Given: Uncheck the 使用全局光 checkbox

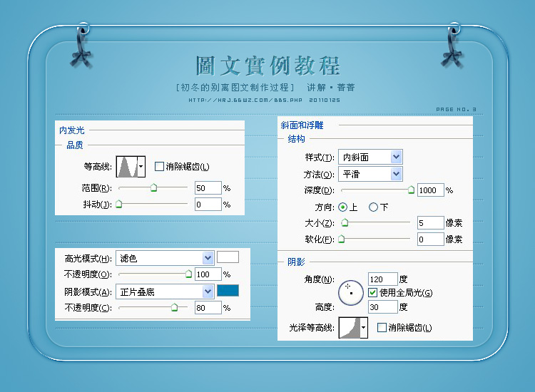Looking at the screenshot, I should pos(372,292).
